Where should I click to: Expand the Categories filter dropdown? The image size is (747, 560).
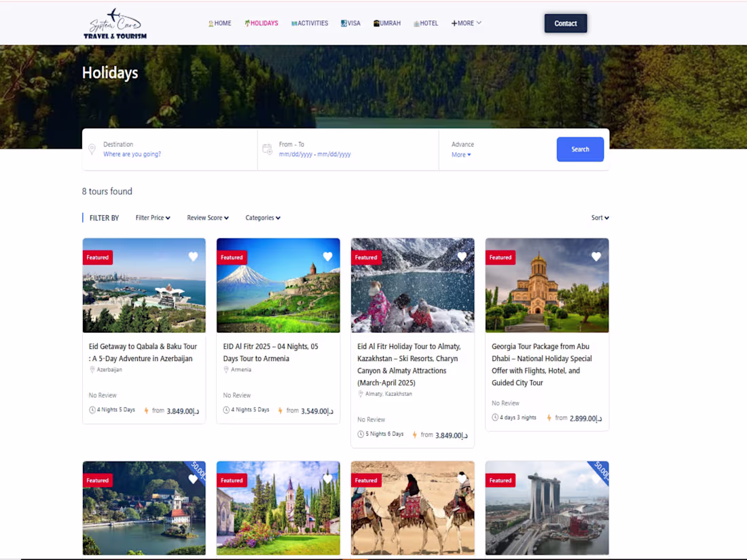tap(263, 217)
